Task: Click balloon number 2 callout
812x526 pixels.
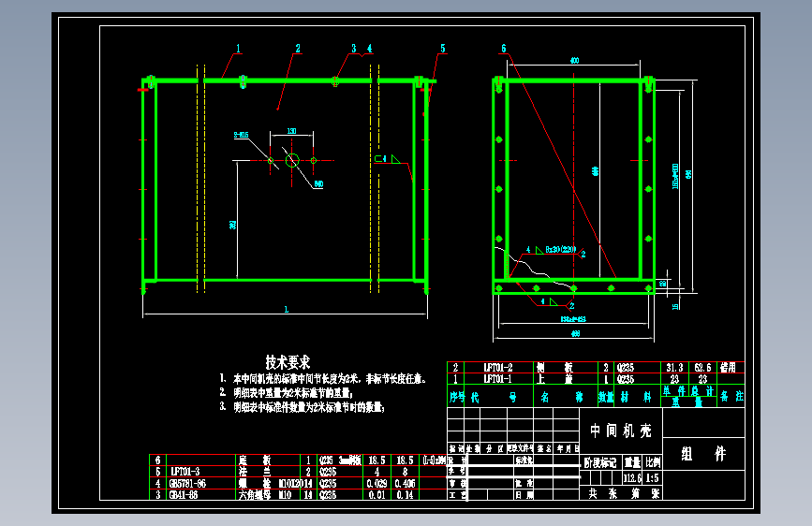Action: pyautogui.click(x=298, y=49)
